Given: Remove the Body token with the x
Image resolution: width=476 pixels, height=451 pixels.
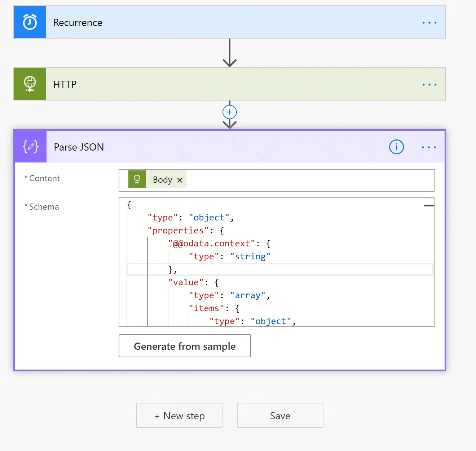Looking at the screenshot, I should pos(180,180).
